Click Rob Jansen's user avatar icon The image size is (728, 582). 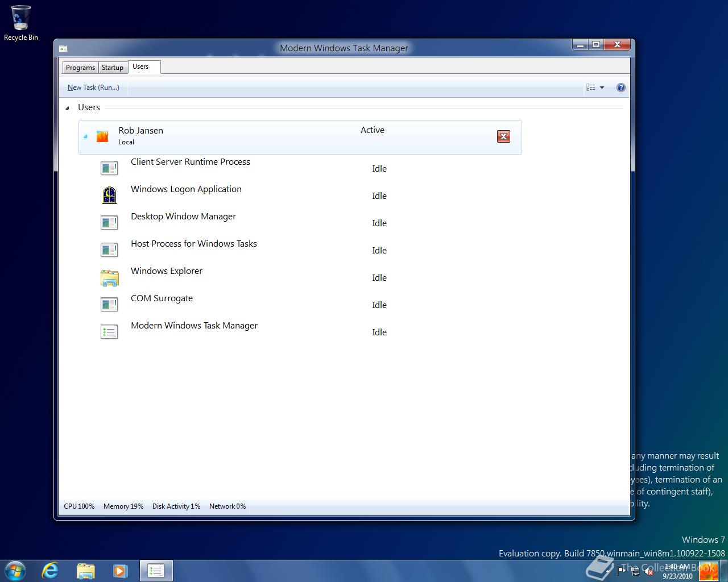pos(102,136)
